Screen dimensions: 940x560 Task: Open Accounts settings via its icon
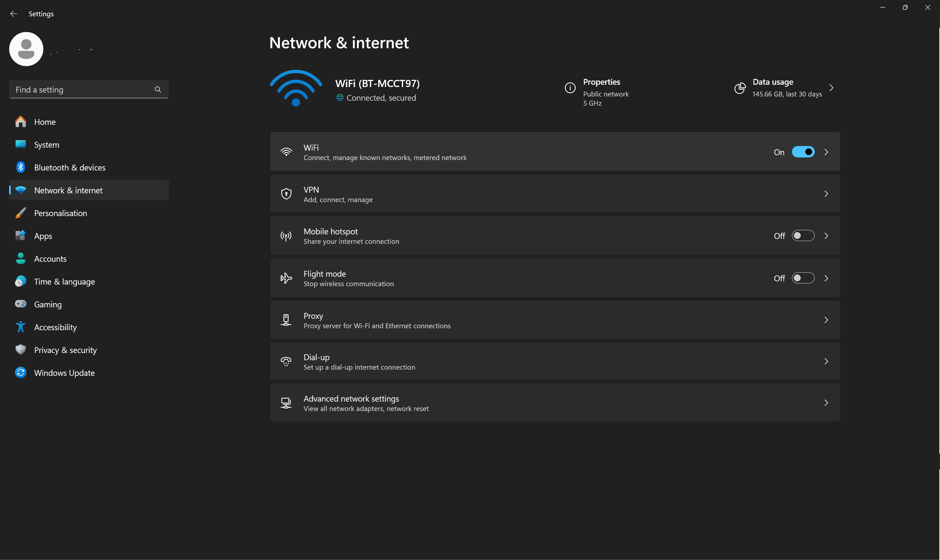(x=21, y=258)
